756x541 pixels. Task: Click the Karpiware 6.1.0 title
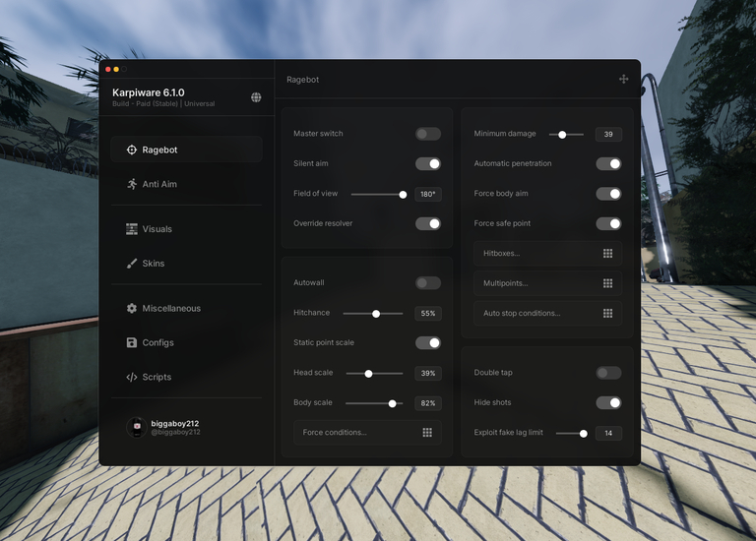[x=149, y=92]
